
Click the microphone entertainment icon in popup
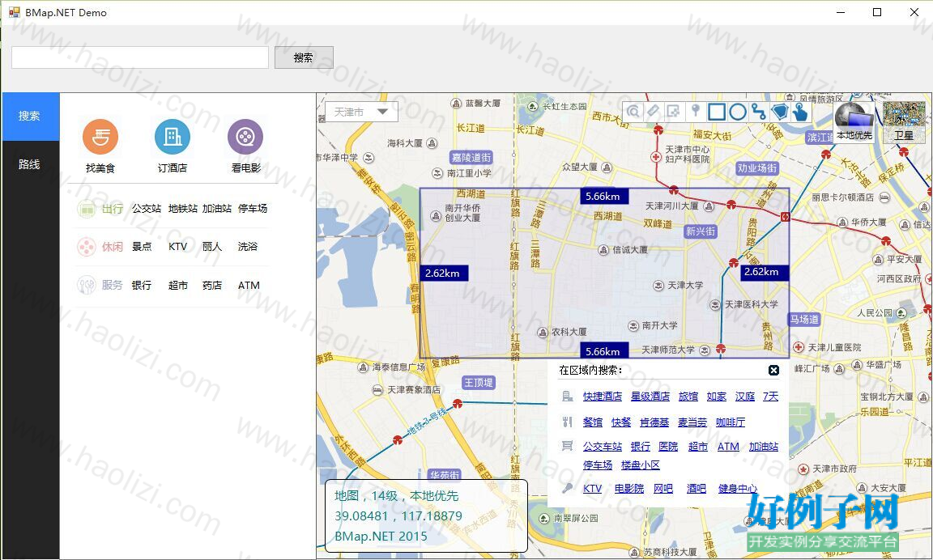tap(567, 488)
